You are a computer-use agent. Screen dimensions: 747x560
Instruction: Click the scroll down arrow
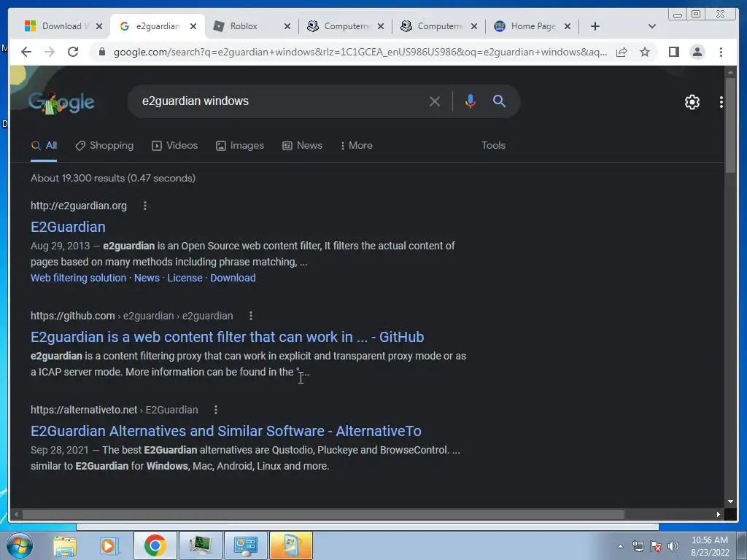730,502
